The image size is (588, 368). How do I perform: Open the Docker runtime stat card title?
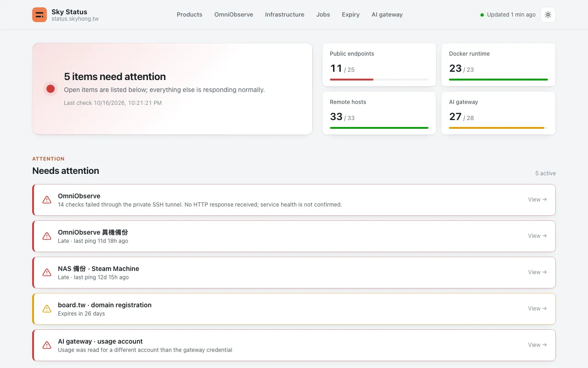click(469, 54)
